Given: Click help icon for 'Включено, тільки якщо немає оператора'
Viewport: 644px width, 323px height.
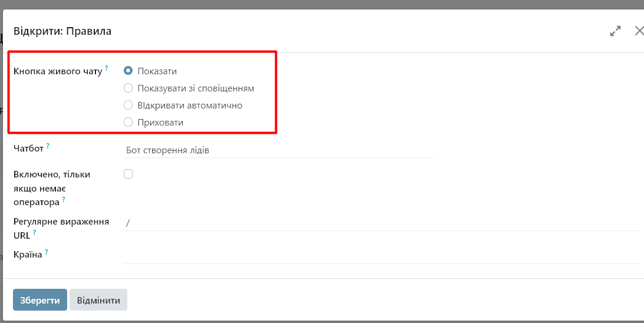Looking at the screenshot, I should (64, 200).
